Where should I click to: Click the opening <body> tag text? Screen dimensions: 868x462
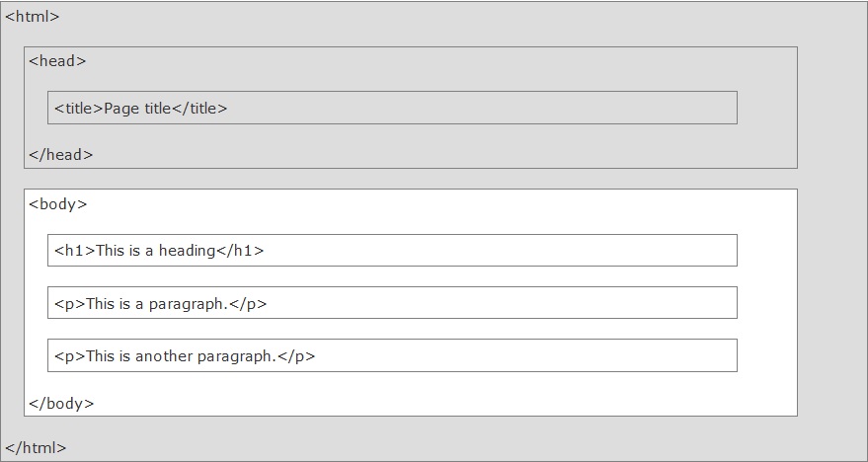point(58,205)
